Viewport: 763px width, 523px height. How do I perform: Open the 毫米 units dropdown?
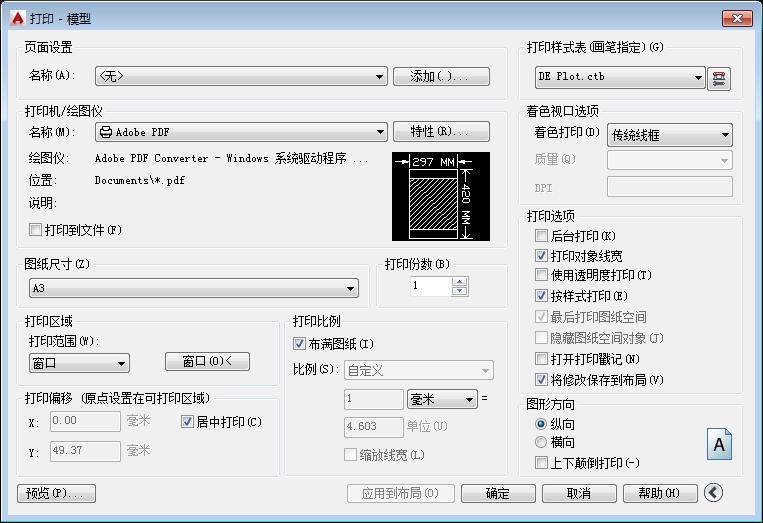tap(442, 399)
